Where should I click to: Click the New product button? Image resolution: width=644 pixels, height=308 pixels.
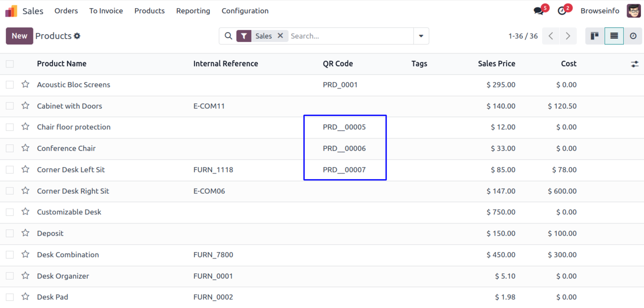[x=19, y=36]
